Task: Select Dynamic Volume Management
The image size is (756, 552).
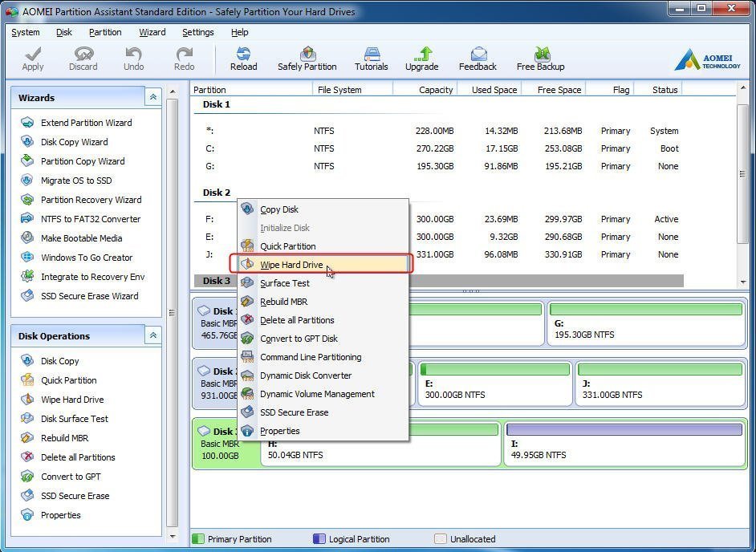Action: [323, 394]
